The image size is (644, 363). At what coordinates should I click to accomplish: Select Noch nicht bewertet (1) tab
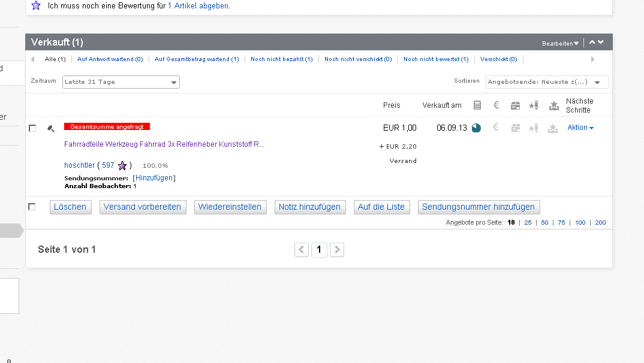coord(436,59)
